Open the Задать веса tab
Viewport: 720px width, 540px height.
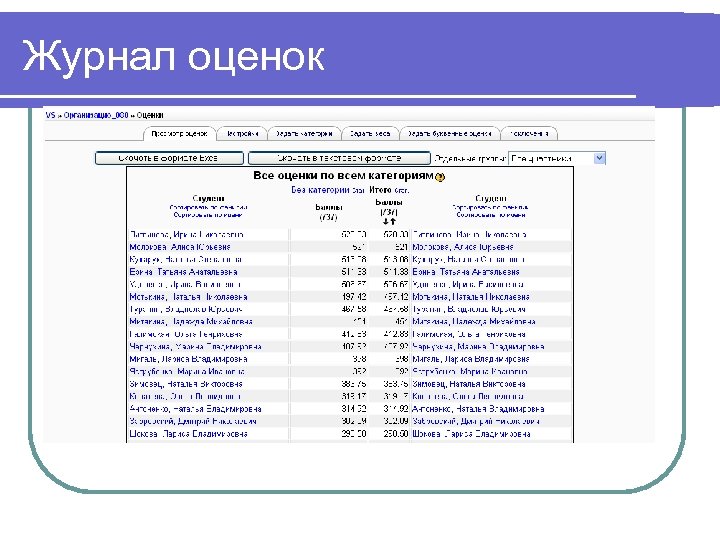(370, 134)
